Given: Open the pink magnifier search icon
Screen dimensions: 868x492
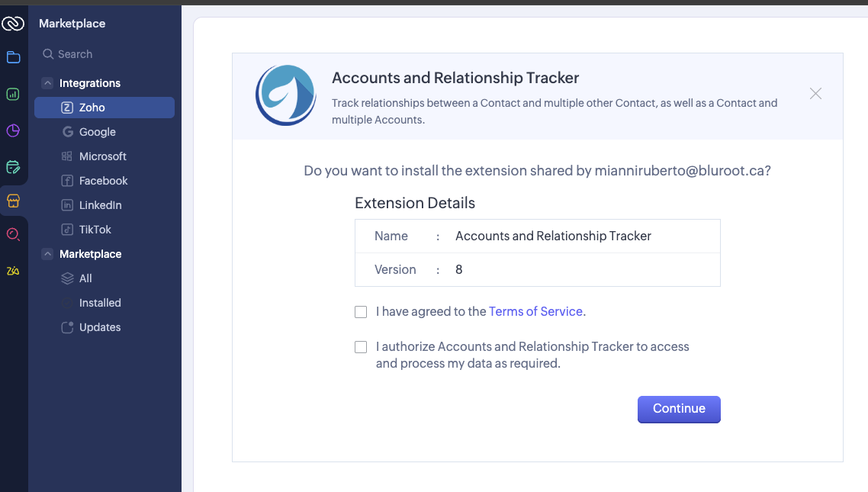Looking at the screenshot, I should click(x=13, y=234).
